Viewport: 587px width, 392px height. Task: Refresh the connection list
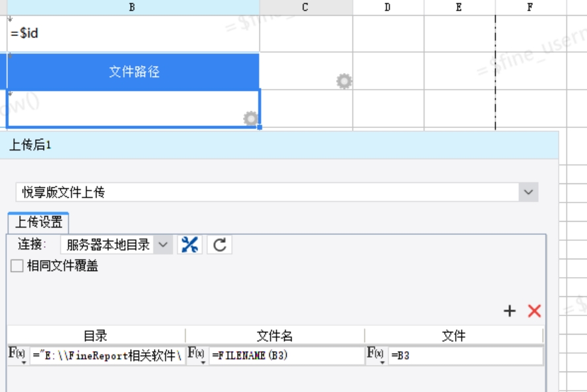[219, 245]
